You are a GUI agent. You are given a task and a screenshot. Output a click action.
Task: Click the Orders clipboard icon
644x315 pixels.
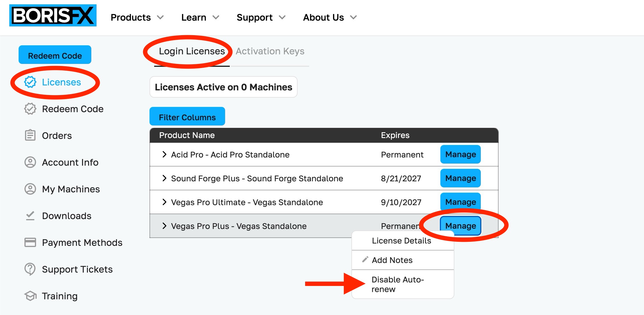click(30, 135)
